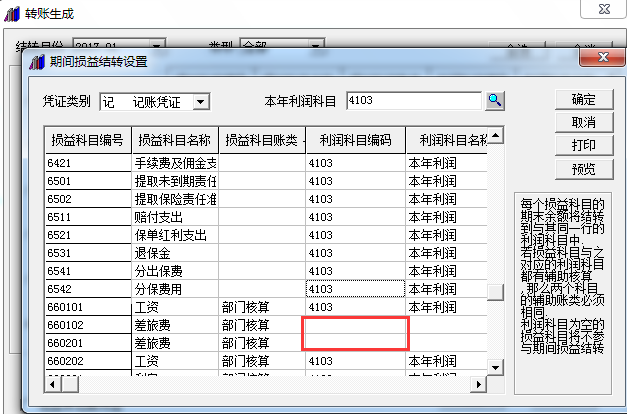This screenshot has height=414, width=627.
Task: Select the cell 手续费及佣金支
Action: coord(175,163)
